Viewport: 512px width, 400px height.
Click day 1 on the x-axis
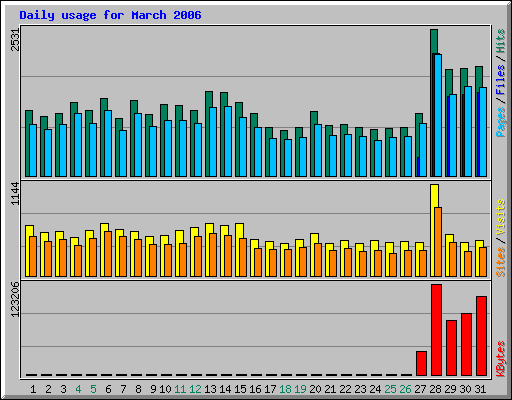(33, 389)
